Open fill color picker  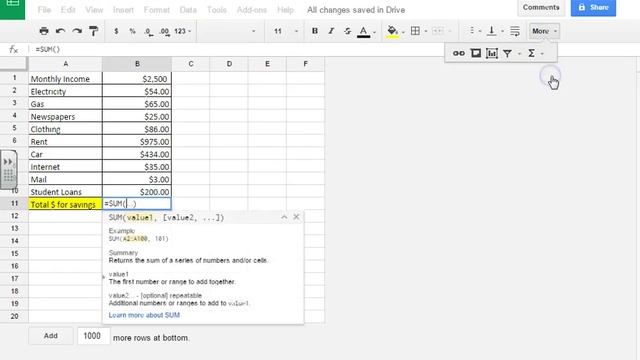(x=392, y=31)
